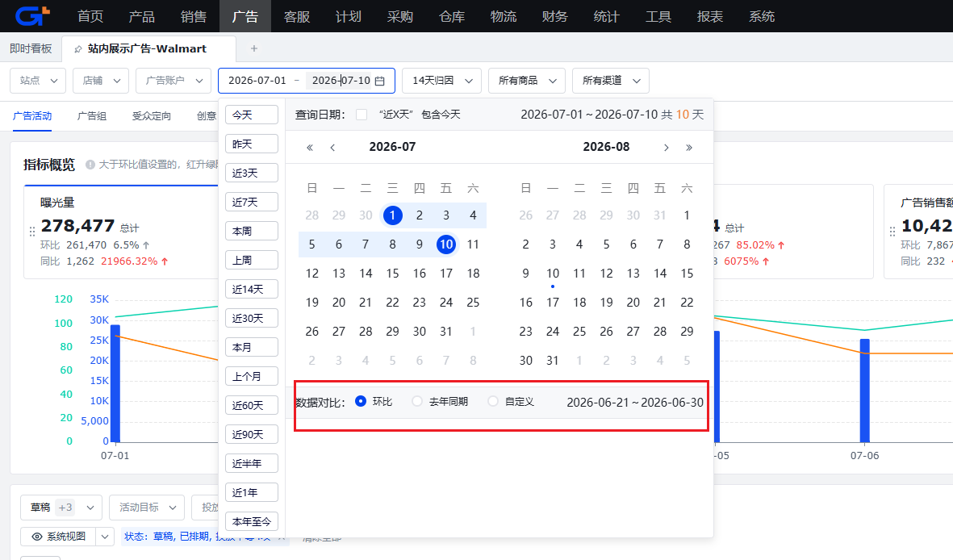This screenshot has width=953, height=560.
Task: Open the 所有商品 dropdown
Action: click(527, 81)
